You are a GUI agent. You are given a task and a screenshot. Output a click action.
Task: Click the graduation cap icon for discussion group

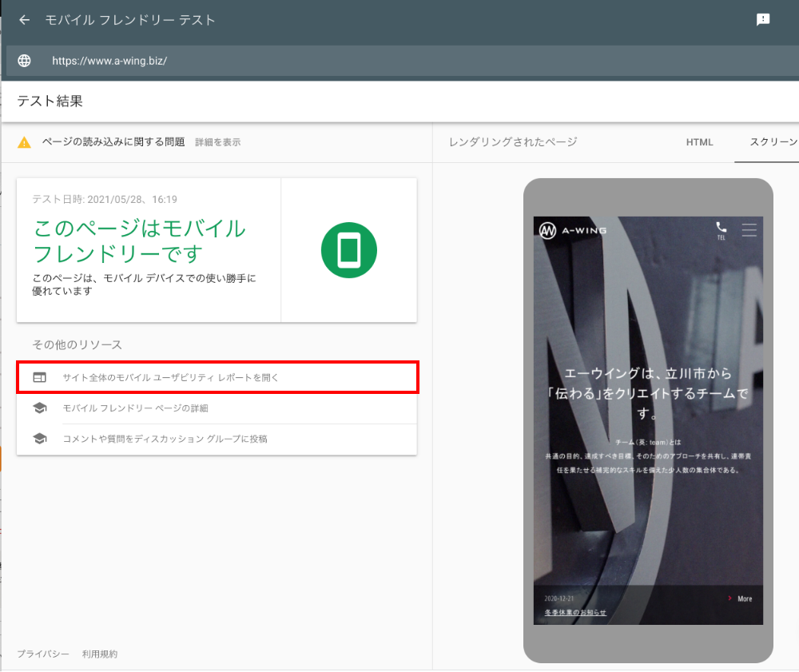[x=39, y=439]
